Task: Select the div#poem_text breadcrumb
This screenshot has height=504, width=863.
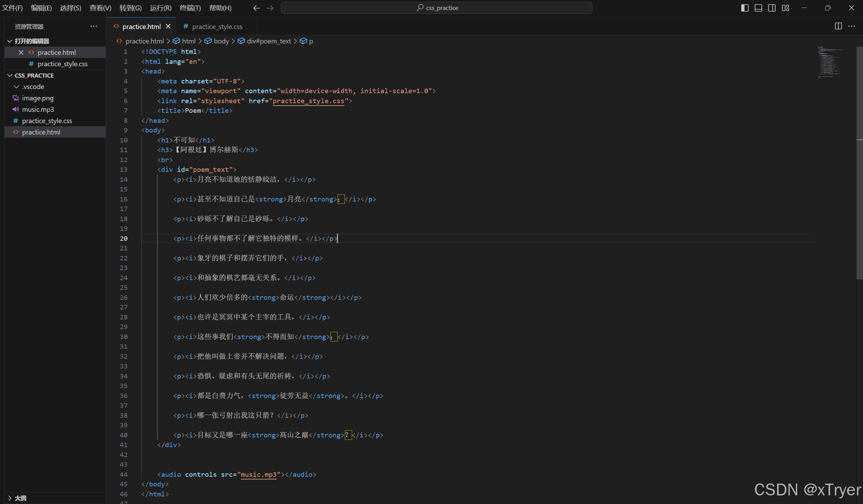Action: pos(269,41)
